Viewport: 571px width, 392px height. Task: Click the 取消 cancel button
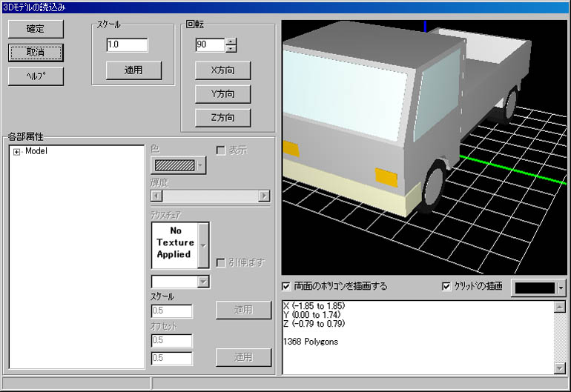36,53
